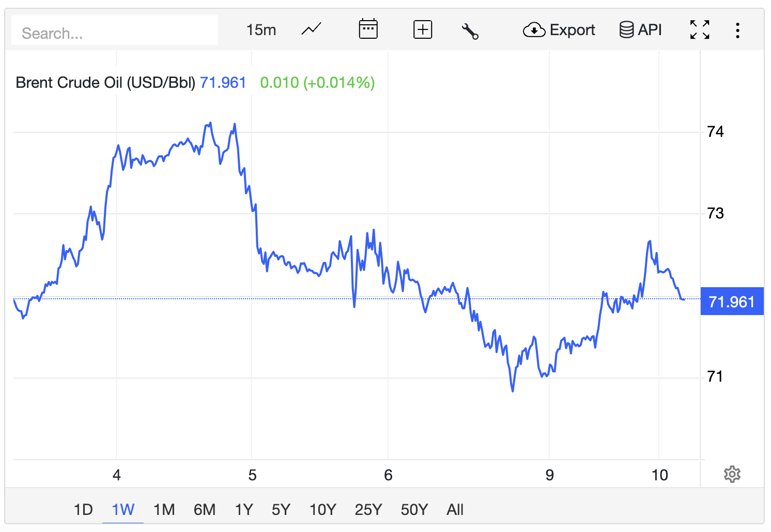Select the 50Y time range
The width and height of the screenshot is (771, 532).
coord(414,510)
